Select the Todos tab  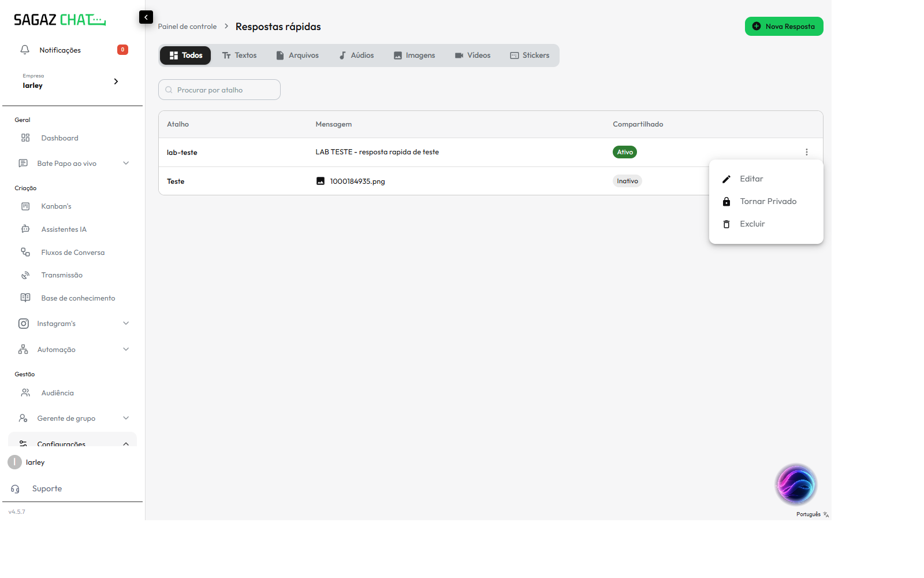[x=185, y=55]
